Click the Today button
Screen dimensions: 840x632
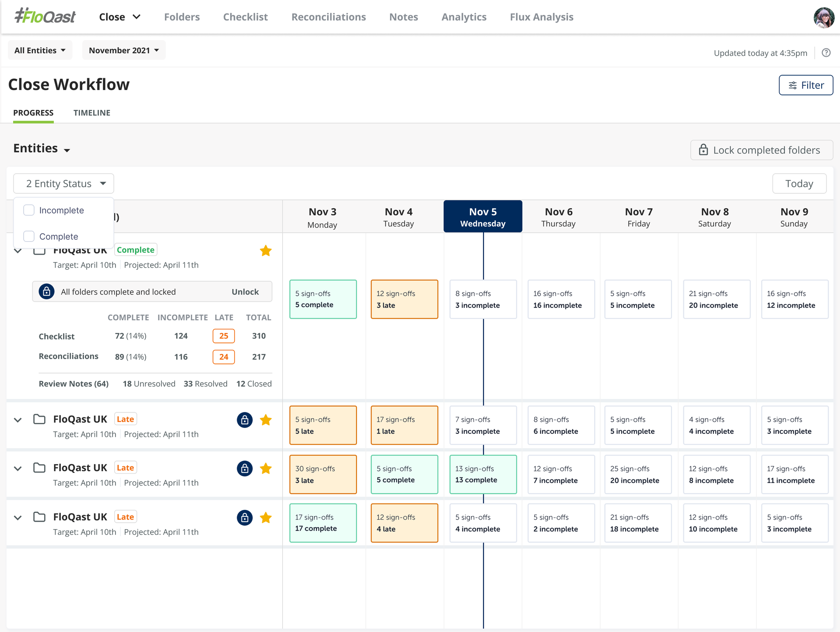(799, 184)
